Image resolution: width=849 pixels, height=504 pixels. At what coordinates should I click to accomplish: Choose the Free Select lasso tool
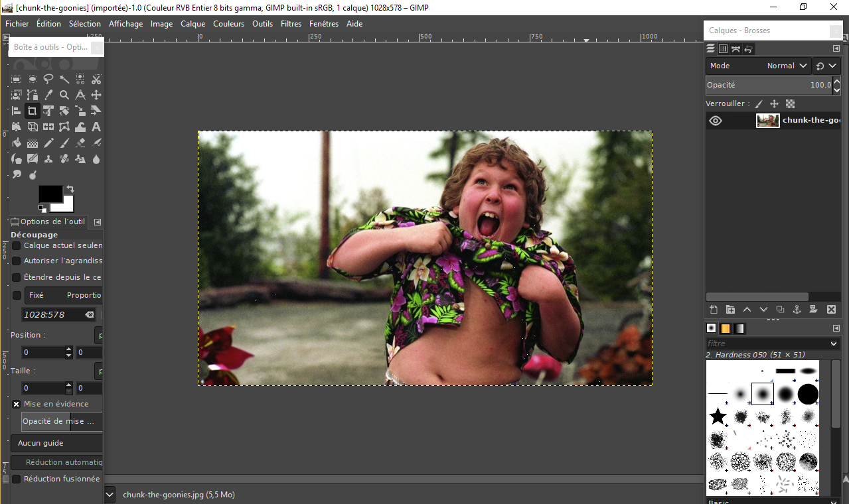point(48,79)
